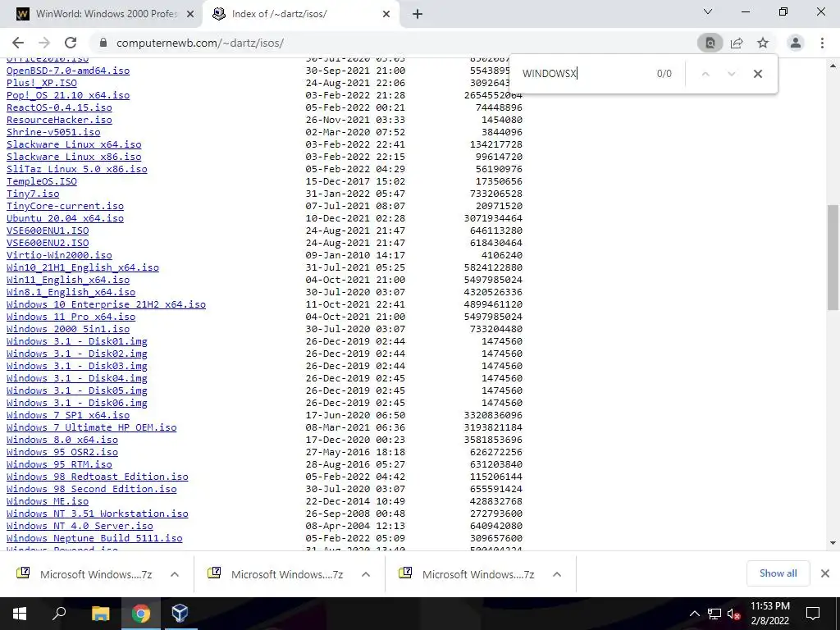The width and height of the screenshot is (840, 630).
Task: Expand second Microsoft Windows download options
Action: pyautogui.click(x=366, y=574)
